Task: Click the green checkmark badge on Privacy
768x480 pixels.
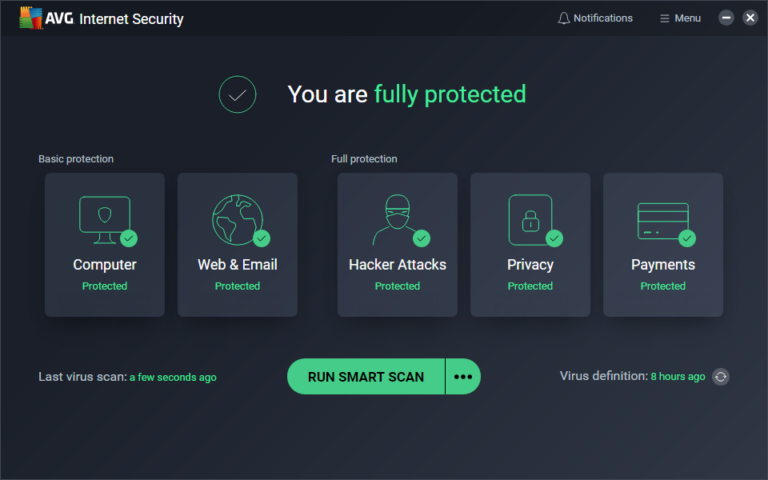Action: pos(554,238)
